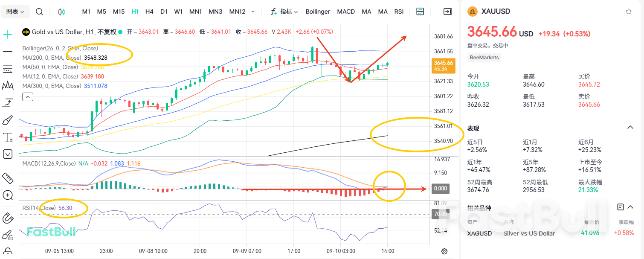Open the zoom-in magnifier tool
This screenshot has height=259, width=644.
click(x=7, y=195)
